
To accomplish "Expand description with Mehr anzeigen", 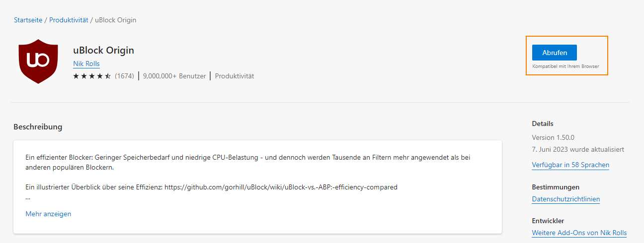I will (48, 214).
